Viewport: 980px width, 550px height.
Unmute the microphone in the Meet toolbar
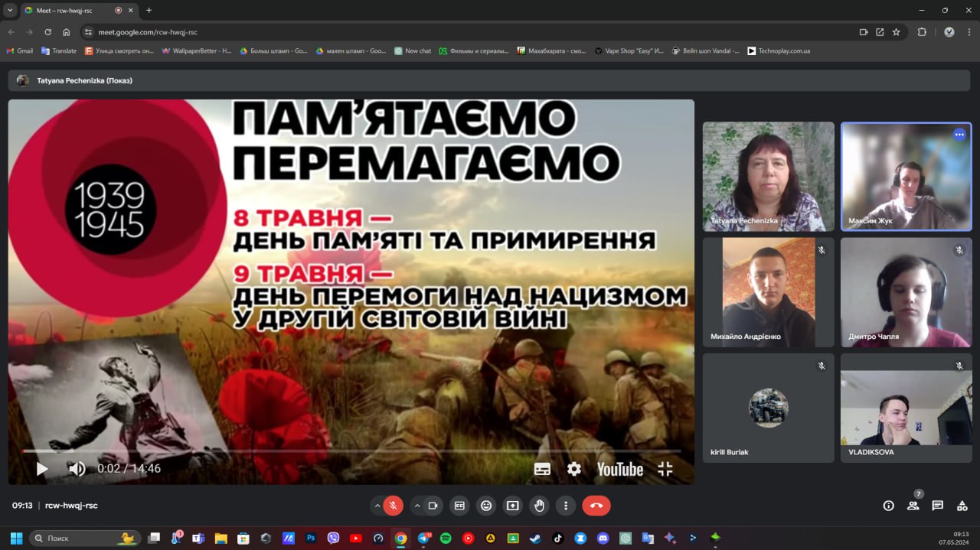393,506
